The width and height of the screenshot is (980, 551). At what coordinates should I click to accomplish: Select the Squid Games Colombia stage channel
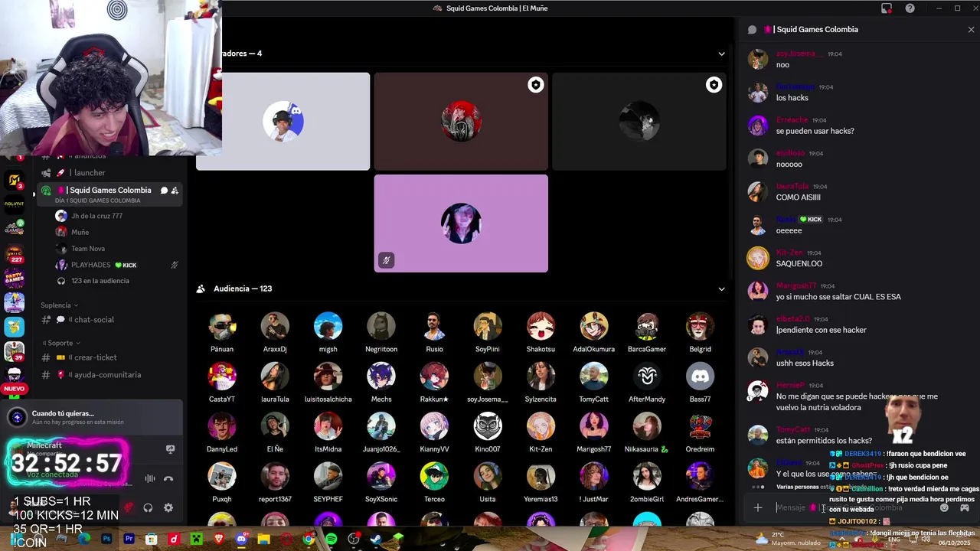coord(109,194)
